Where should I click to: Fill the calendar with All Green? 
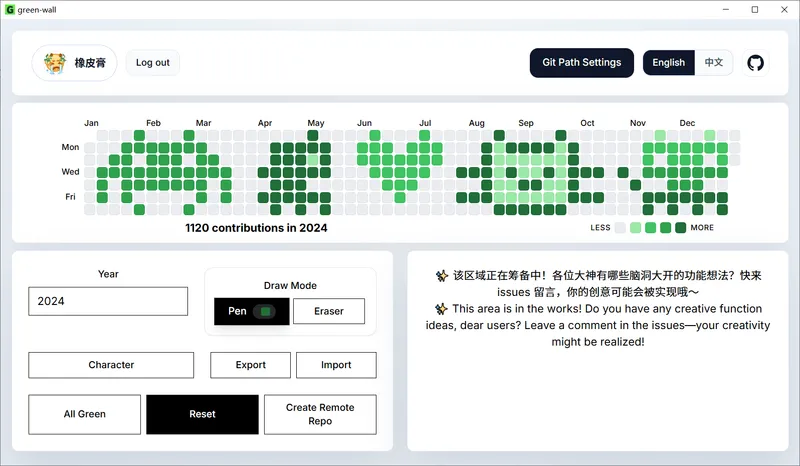pos(85,414)
